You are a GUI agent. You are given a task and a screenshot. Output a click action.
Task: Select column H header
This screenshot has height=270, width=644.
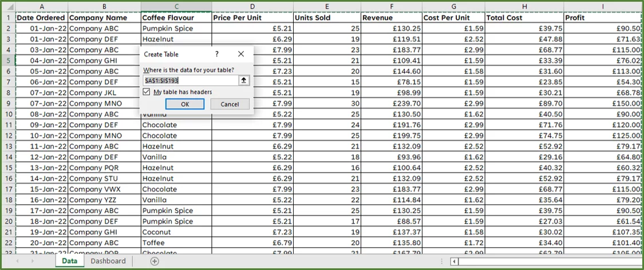pos(524,6)
